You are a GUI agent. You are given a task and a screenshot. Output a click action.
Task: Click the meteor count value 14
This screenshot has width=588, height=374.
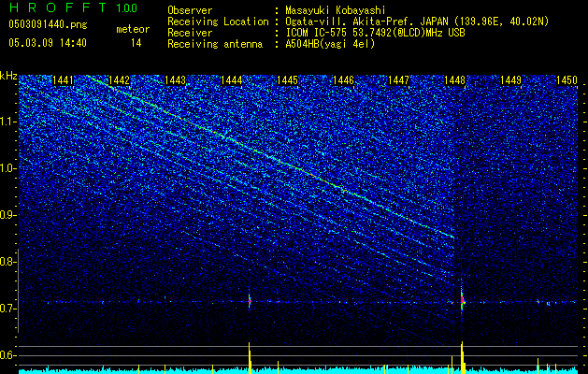pos(136,43)
